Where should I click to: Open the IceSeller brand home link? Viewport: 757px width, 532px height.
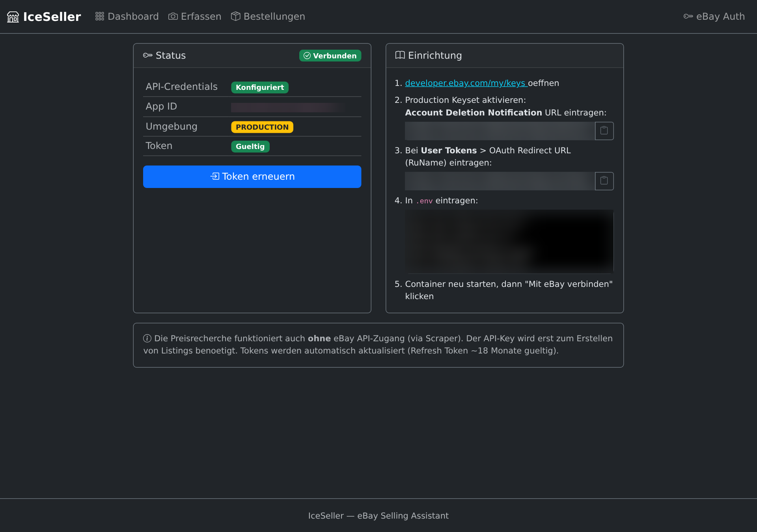point(44,17)
